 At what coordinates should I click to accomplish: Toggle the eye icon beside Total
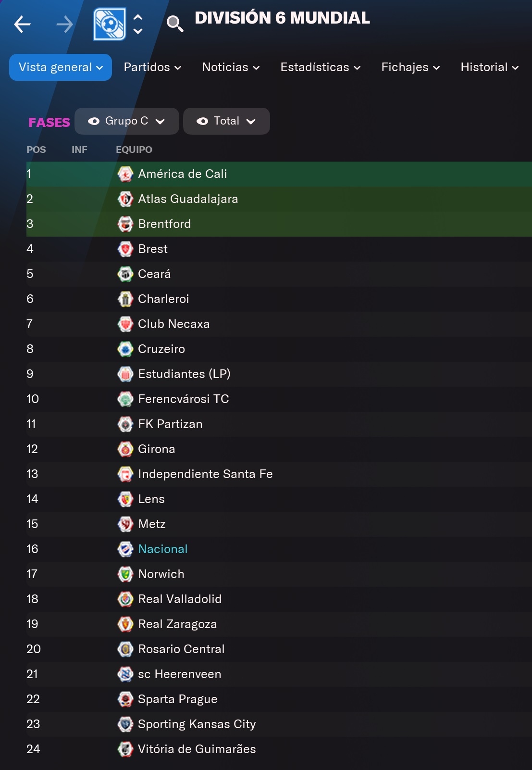pyautogui.click(x=202, y=121)
